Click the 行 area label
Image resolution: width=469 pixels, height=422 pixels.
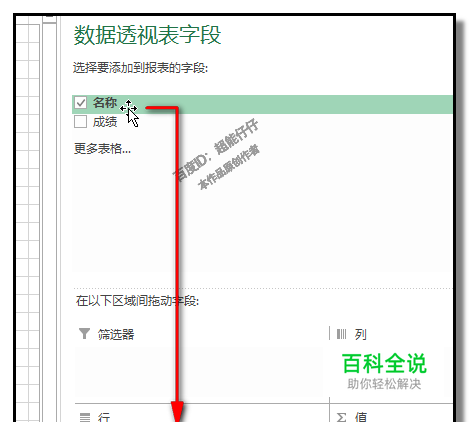pyautogui.click(x=104, y=417)
